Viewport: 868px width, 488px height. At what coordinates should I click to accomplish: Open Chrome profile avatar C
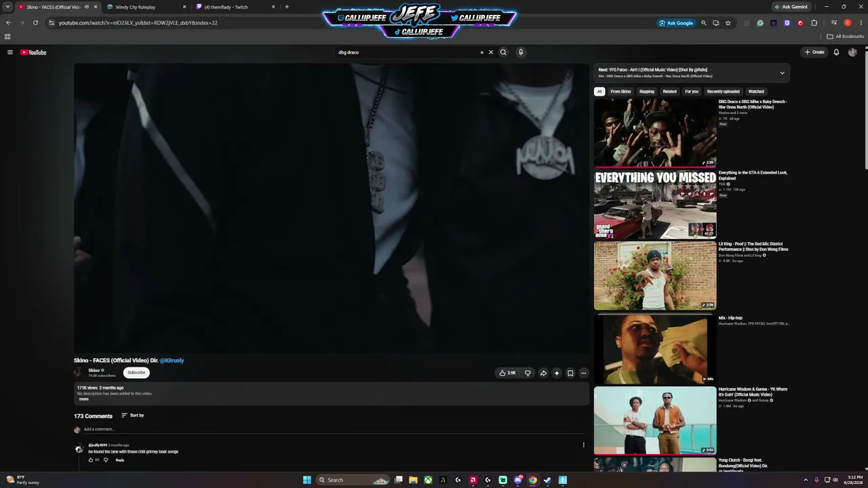pyautogui.click(x=848, y=23)
